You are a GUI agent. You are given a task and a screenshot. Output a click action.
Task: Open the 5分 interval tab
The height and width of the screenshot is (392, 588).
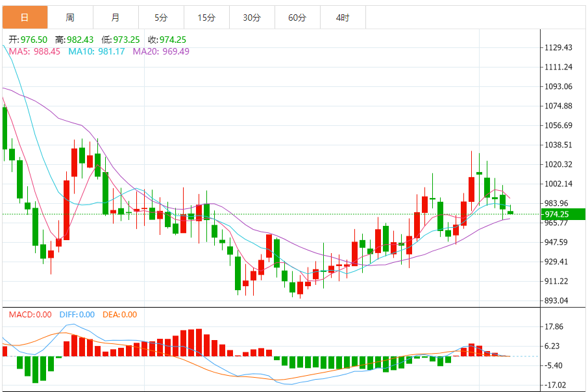161,18
